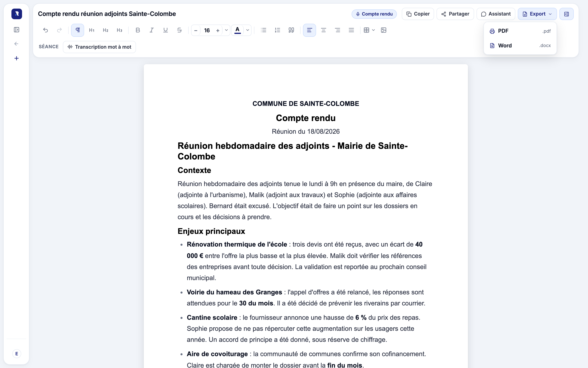The width and height of the screenshot is (588, 368).
Task: Apply Heading 1 style
Action: pyautogui.click(x=92, y=30)
